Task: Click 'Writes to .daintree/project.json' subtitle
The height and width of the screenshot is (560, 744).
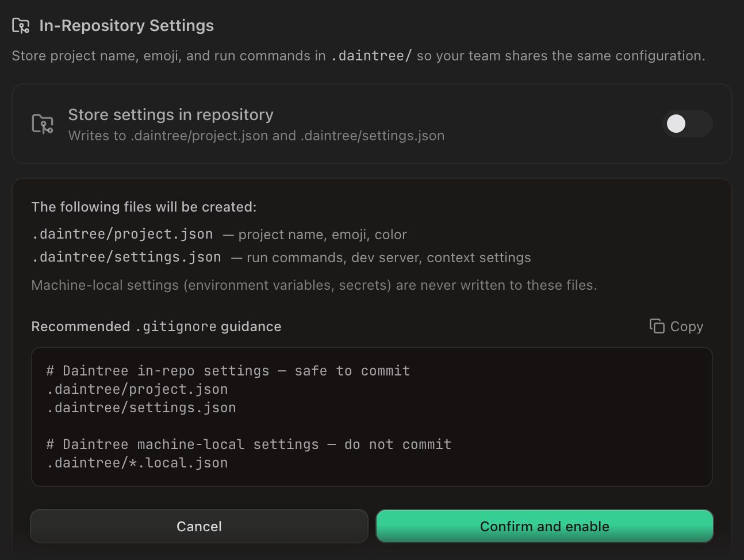Action: [x=256, y=136]
